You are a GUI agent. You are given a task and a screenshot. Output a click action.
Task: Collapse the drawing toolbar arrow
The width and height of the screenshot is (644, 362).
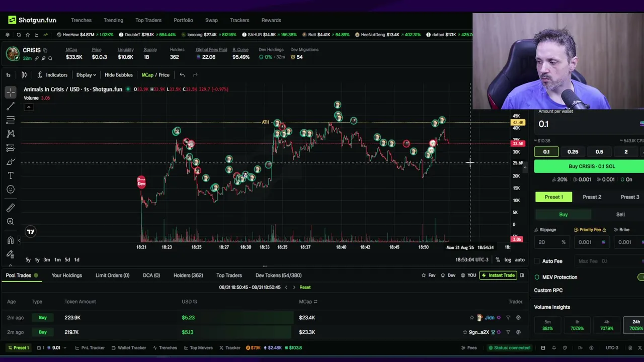(19, 240)
